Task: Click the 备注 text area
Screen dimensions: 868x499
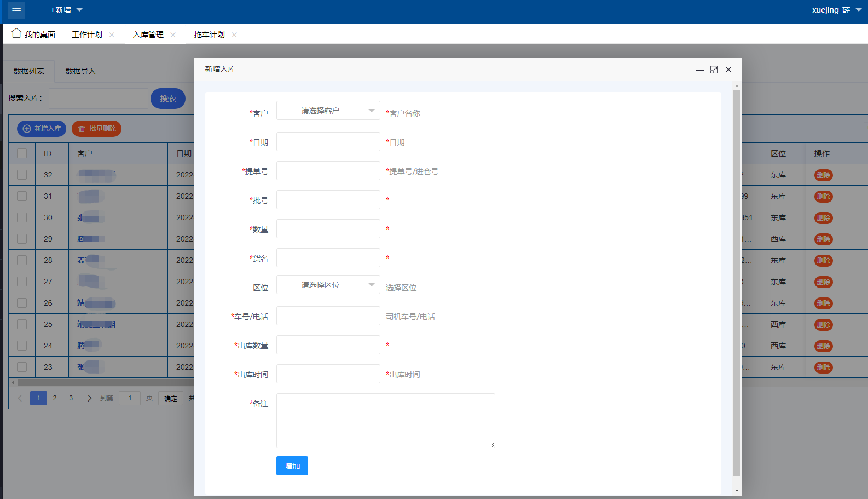Action: 385,420
